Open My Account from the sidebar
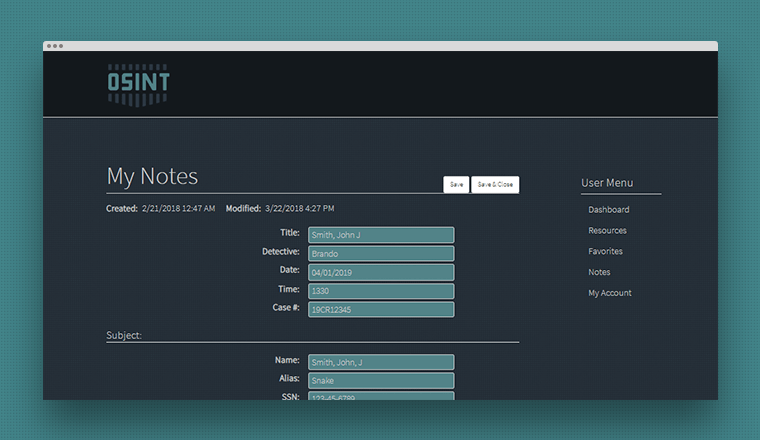This screenshot has width=760, height=440. [x=609, y=293]
